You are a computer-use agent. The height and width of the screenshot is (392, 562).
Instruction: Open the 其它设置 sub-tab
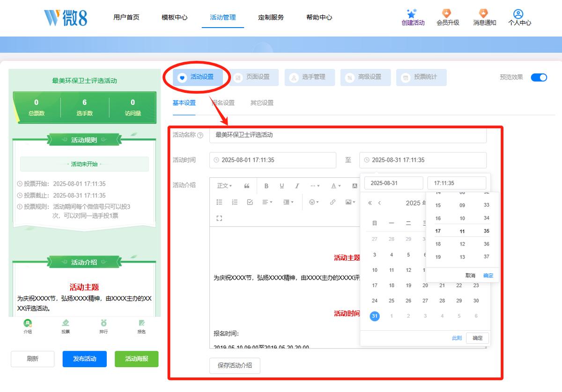pyautogui.click(x=262, y=103)
